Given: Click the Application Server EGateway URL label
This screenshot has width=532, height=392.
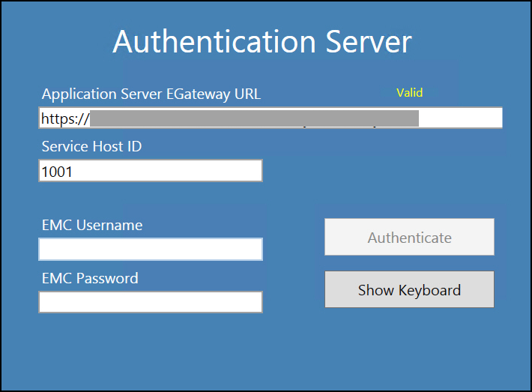Looking at the screenshot, I should [x=151, y=94].
